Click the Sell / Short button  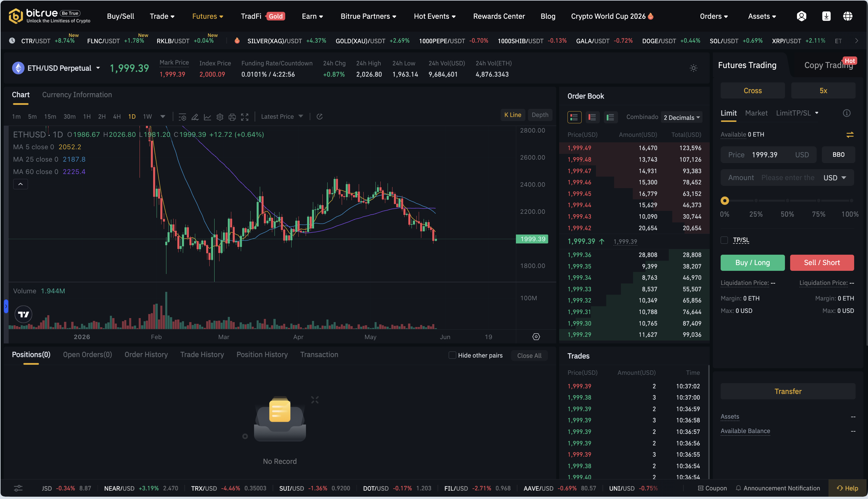point(822,262)
